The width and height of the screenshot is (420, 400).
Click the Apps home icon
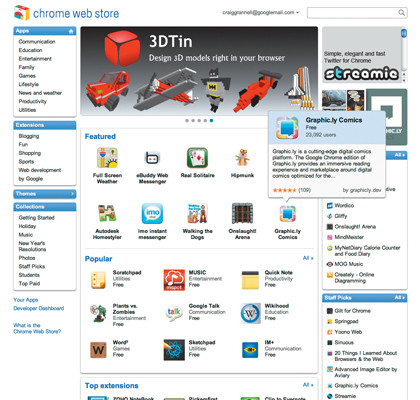click(71, 31)
